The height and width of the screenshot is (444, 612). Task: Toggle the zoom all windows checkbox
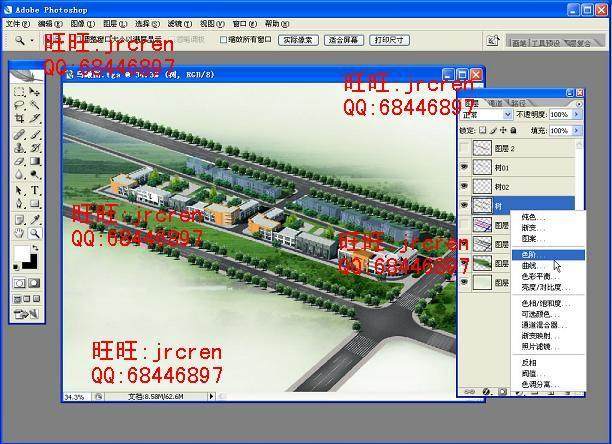[223, 39]
